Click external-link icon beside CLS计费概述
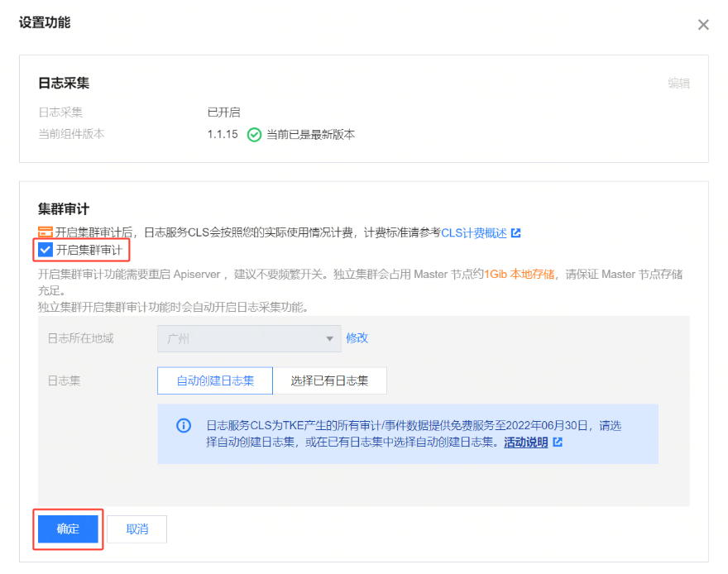 pyautogui.click(x=516, y=233)
